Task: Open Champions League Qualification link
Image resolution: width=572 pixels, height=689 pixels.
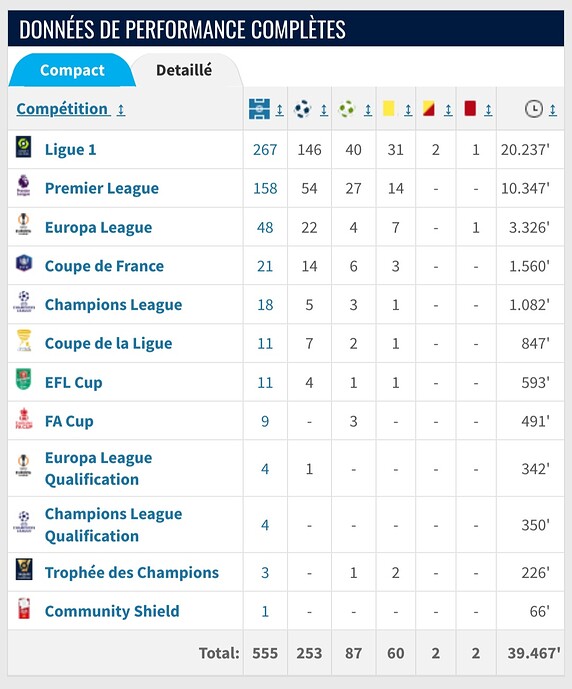Action: click(x=113, y=525)
